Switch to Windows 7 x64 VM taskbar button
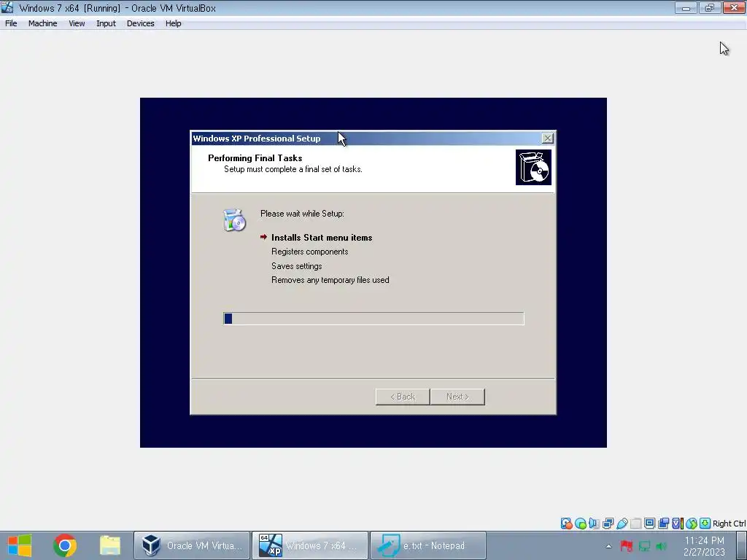This screenshot has width=747, height=560. pos(310,545)
